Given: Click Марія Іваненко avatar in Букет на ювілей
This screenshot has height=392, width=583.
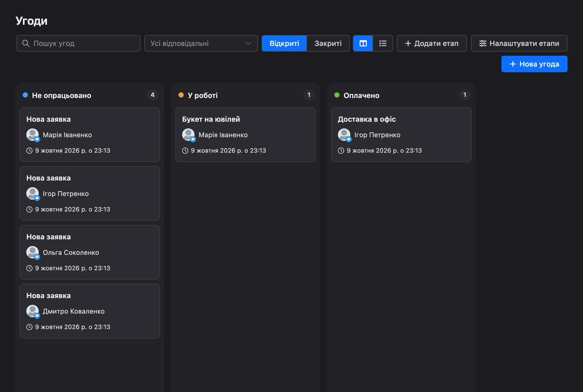Looking at the screenshot, I should coord(189,135).
